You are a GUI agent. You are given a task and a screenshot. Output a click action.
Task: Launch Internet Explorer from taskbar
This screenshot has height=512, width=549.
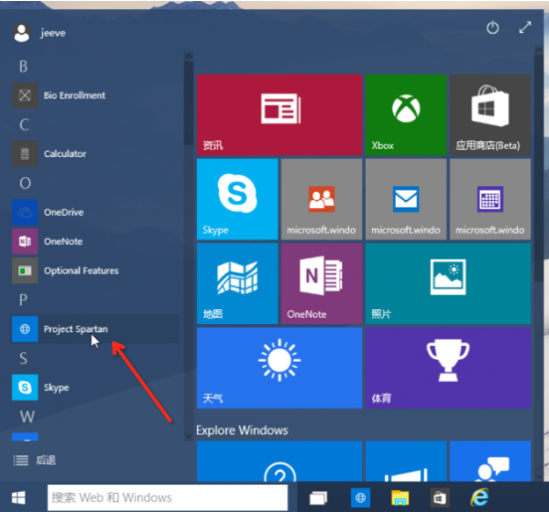click(479, 497)
